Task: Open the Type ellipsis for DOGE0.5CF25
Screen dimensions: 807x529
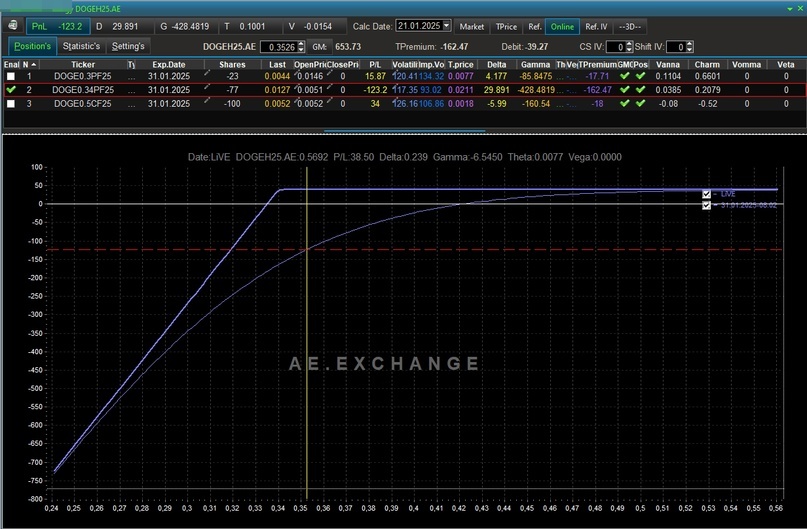Action: tap(131, 103)
